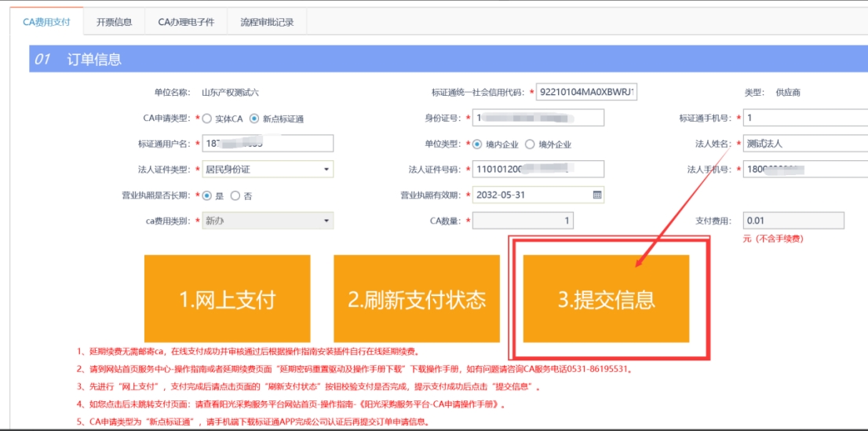
Task: Focus the 法人姓名 text field
Action: (804, 144)
